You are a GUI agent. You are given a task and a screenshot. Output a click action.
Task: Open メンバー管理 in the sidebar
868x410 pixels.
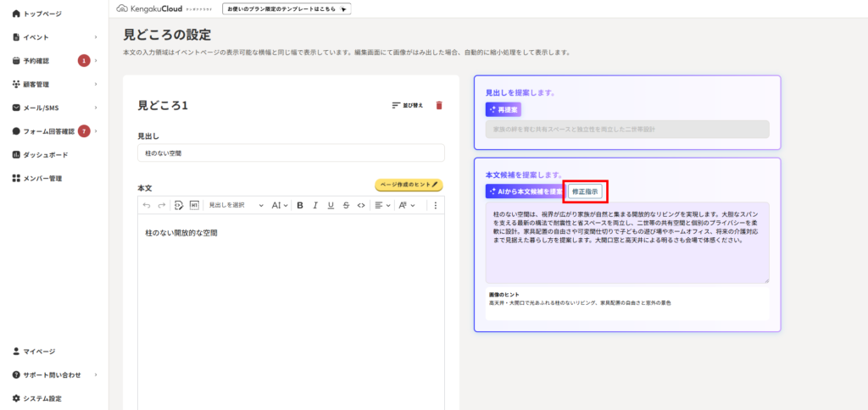click(x=42, y=179)
